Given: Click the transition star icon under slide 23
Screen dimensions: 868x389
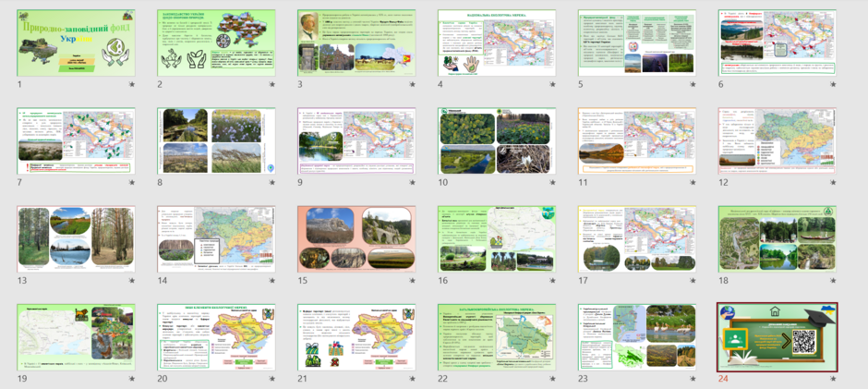Looking at the screenshot, I should (693, 379).
